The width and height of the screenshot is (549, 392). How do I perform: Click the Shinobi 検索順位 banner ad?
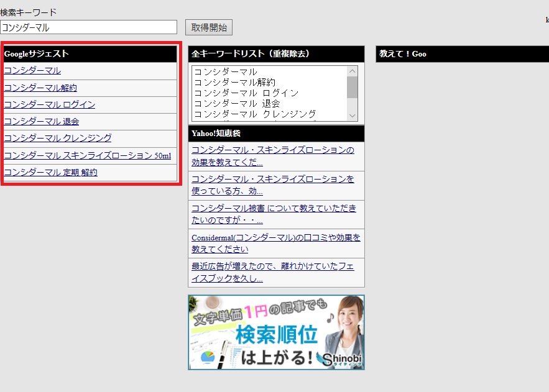coord(276,332)
